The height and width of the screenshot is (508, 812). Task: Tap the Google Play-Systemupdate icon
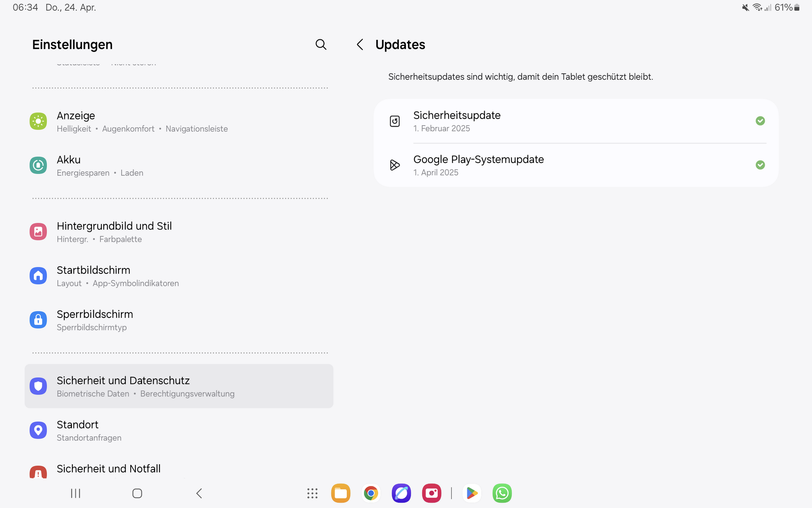[x=395, y=165]
